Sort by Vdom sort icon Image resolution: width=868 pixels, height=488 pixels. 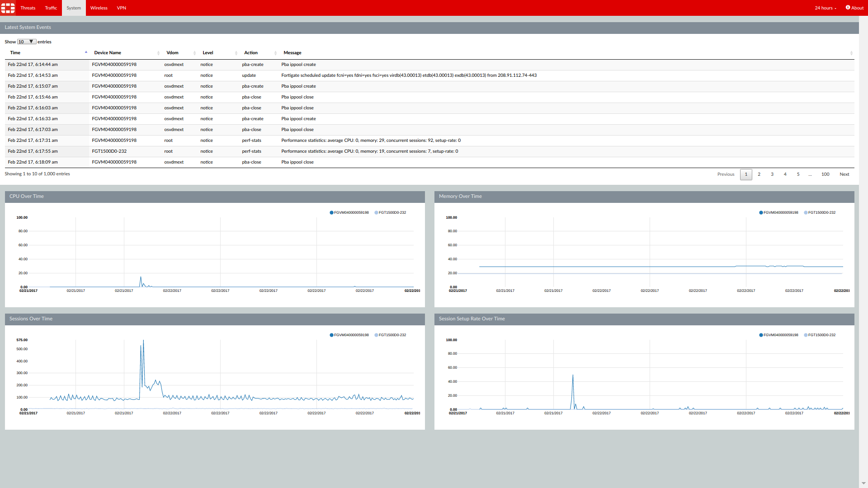click(x=194, y=53)
